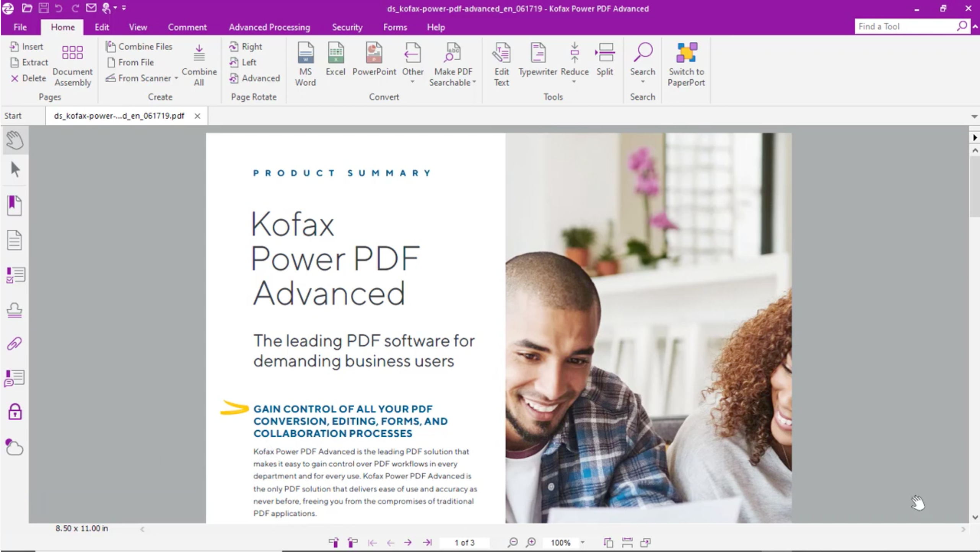Open the Bookmarks panel icon

pyautogui.click(x=15, y=206)
